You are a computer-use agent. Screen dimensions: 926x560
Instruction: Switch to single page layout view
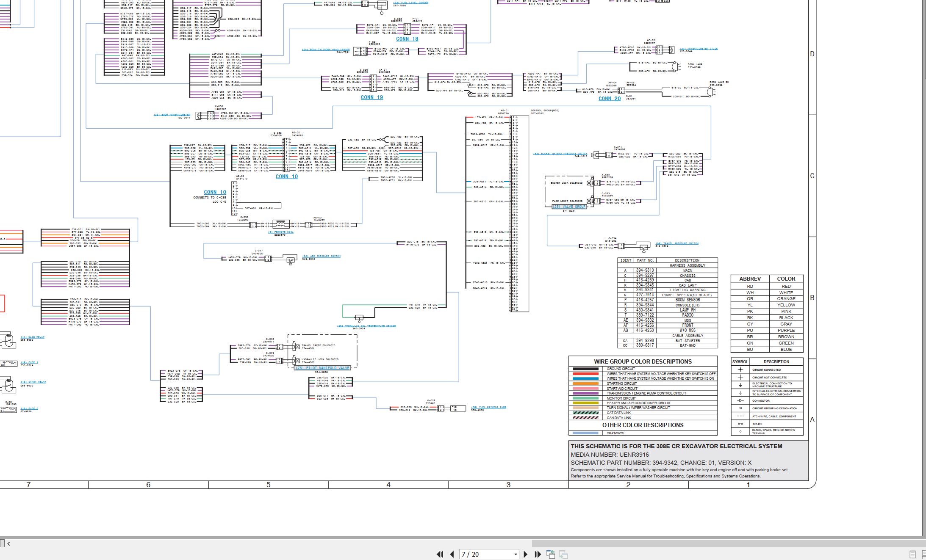coord(913,554)
